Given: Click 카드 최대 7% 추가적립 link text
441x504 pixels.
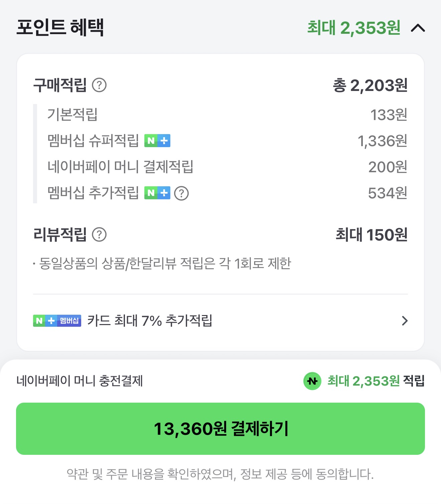Looking at the screenshot, I should tap(150, 321).
